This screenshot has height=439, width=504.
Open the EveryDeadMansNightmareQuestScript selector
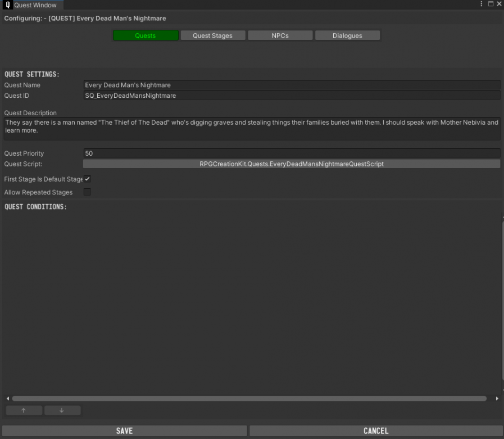coord(291,164)
